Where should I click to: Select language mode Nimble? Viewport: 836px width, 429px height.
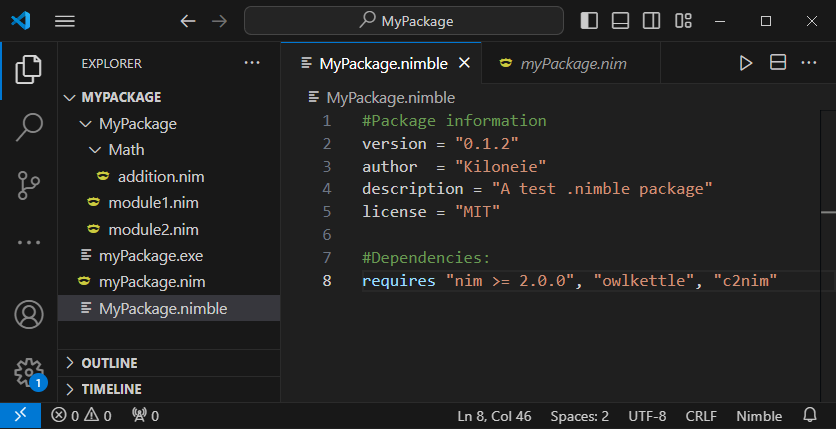[759, 416]
